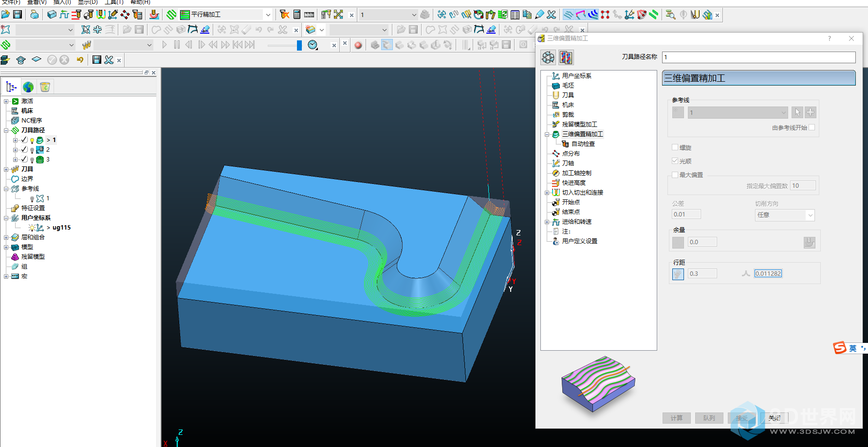Open the calculator icon in toolbar

[297, 15]
